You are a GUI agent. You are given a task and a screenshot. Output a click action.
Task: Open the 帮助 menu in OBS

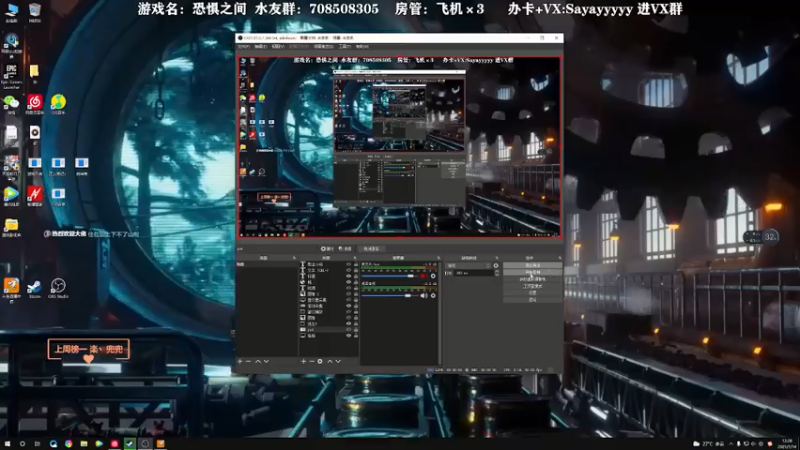click(x=362, y=46)
